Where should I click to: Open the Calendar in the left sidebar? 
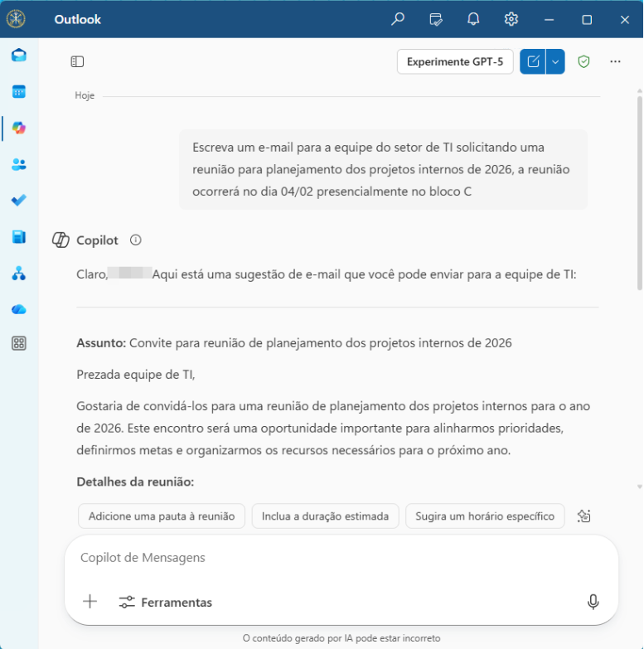tap(18, 92)
